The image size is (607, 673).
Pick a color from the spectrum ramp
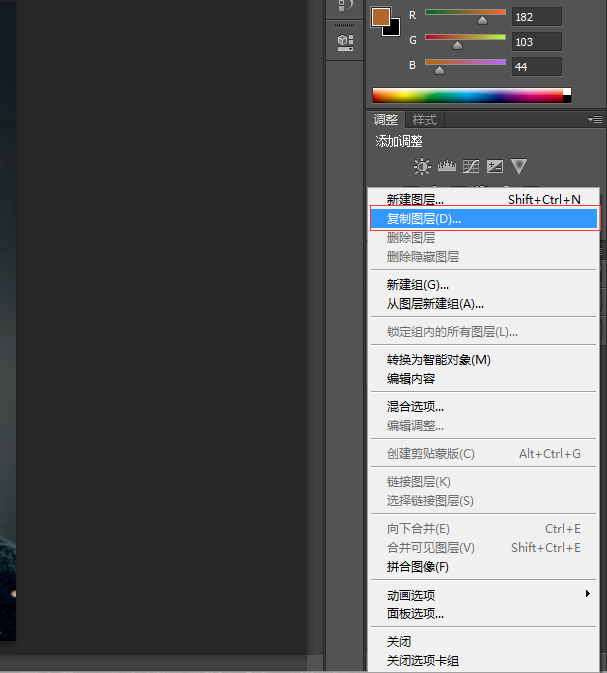pyautogui.click(x=467, y=95)
